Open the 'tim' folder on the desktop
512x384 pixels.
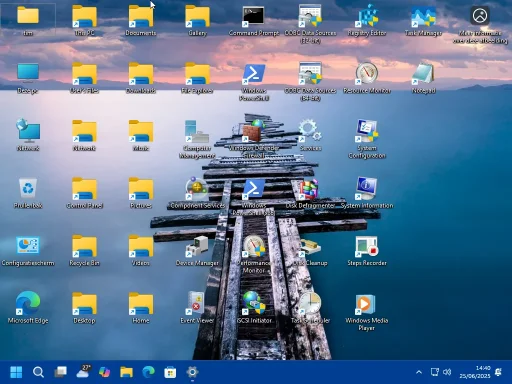[x=28, y=19]
